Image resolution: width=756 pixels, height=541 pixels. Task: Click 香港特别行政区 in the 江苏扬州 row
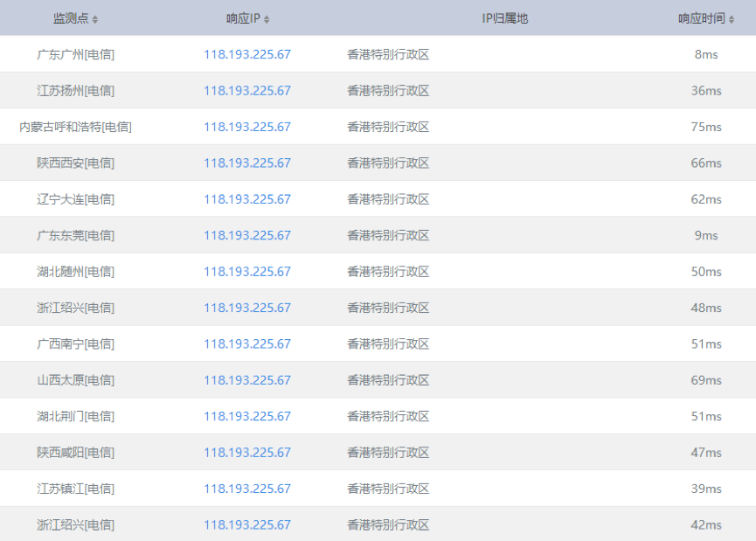pyautogui.click(x=388, y=91)
